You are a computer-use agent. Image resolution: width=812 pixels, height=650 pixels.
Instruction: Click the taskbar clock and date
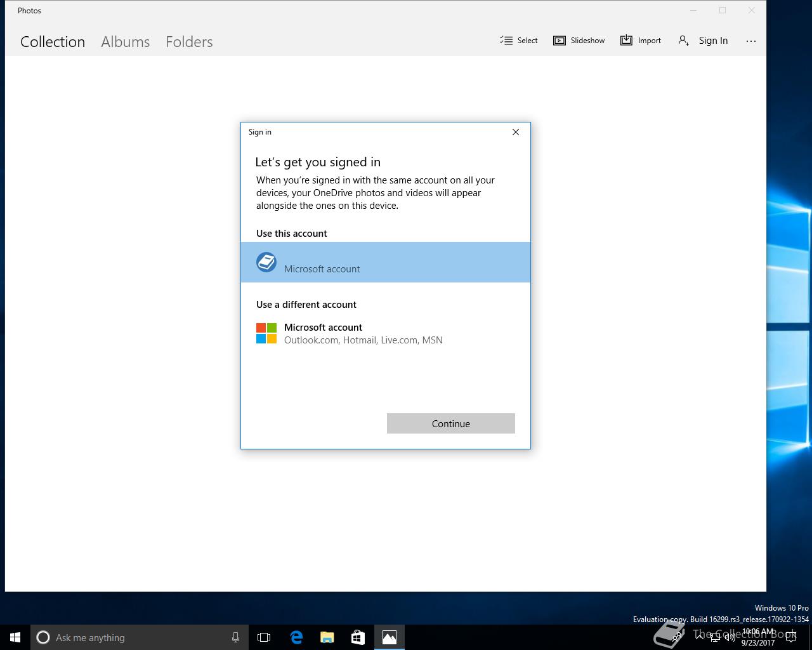(x=758, y=637)
